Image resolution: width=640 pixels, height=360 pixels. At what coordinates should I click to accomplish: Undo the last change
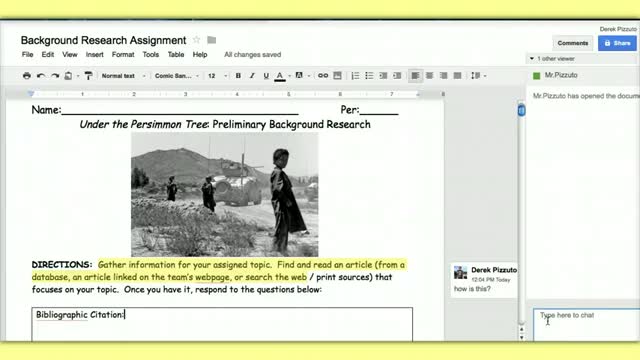point(41,76)
